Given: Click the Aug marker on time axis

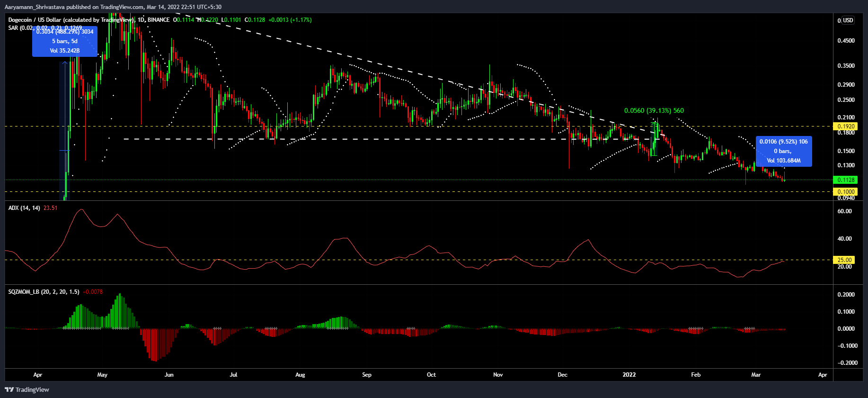Looking at the screenshot, I should point(300,375).
